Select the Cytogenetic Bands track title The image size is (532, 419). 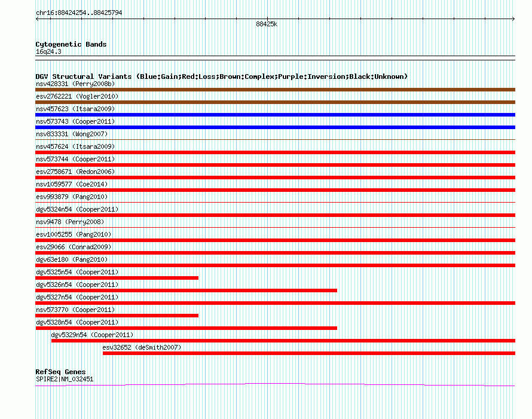(x=71, y=44)
